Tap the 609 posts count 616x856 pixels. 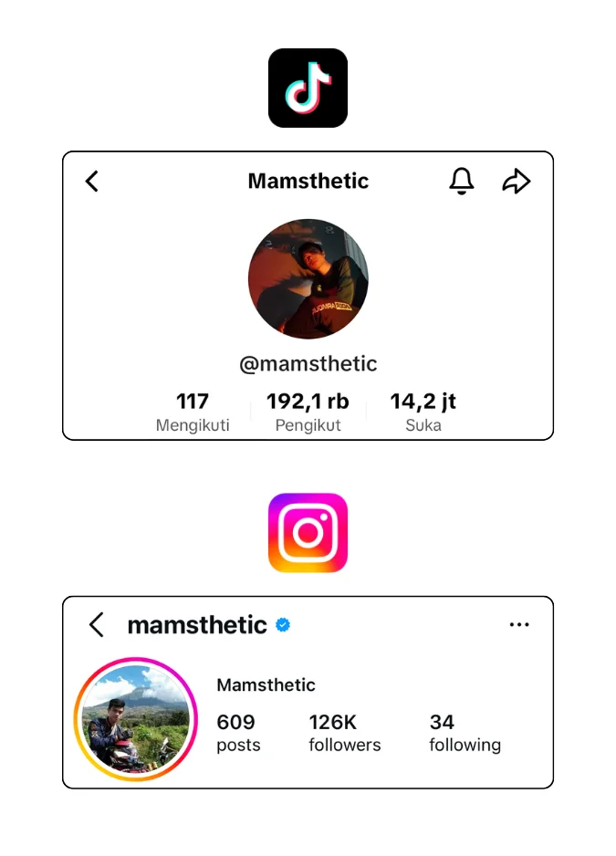click(237, 733)
